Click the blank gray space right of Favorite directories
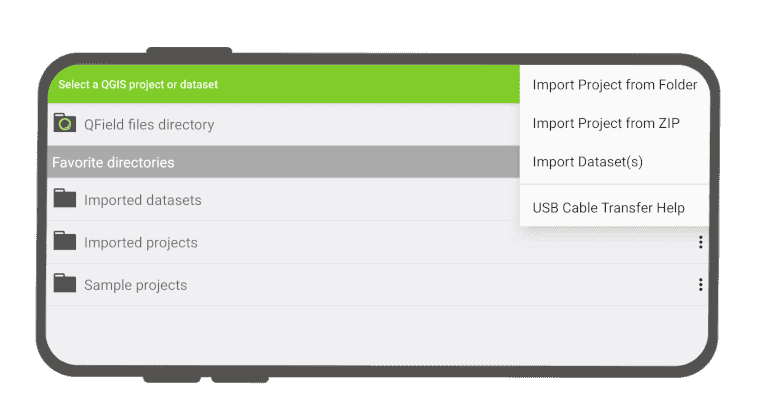The width and height of the screenshot is (768, 417). [350, 162]
